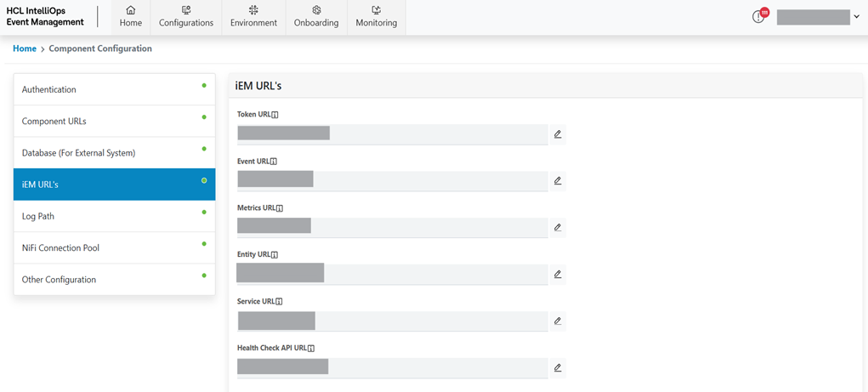This screenshot has width=868, height=392.
Task: Edit the Service URL via pencil icon
Action: 558,321
